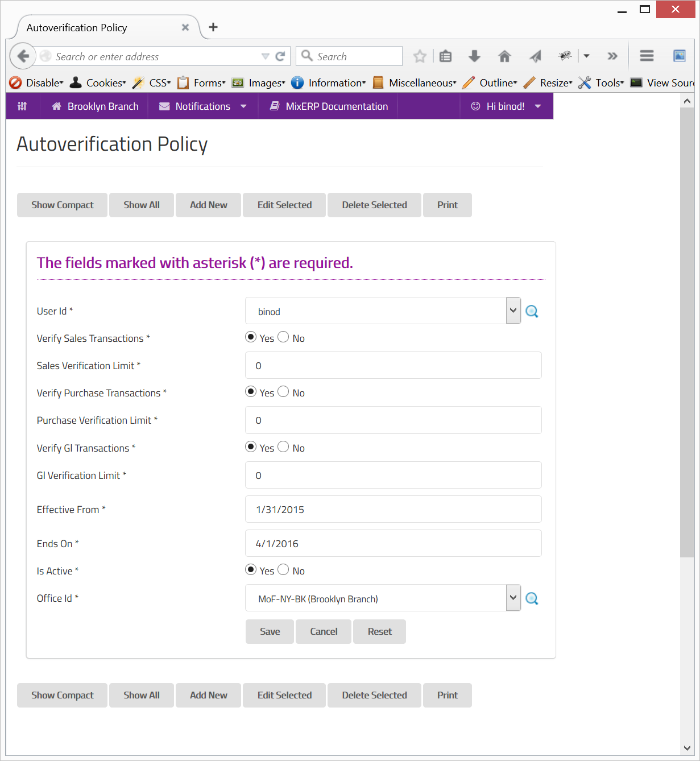Select No for Verify Sales Transactions
700x761 pixels.
pyautogui.click(x=284, y=337)
